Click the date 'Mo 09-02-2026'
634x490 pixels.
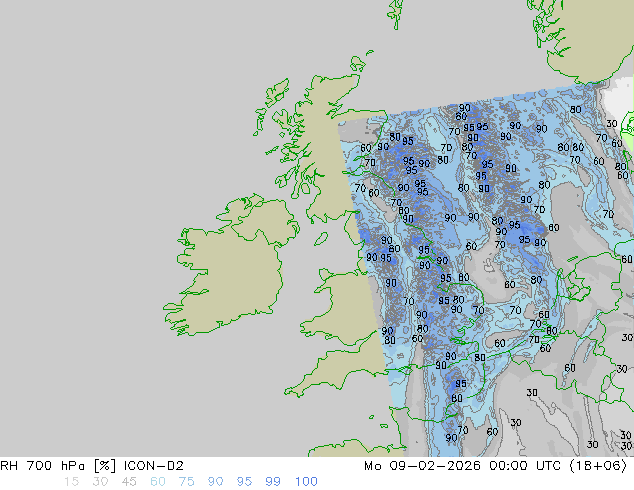click(x=422, y=466)
